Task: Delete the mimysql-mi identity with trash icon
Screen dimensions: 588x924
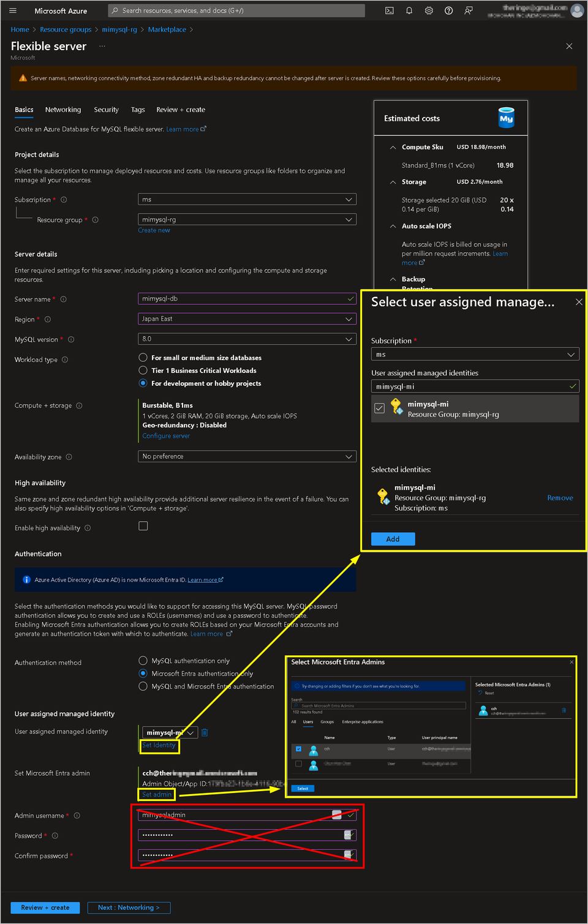Action: point(205,732)
